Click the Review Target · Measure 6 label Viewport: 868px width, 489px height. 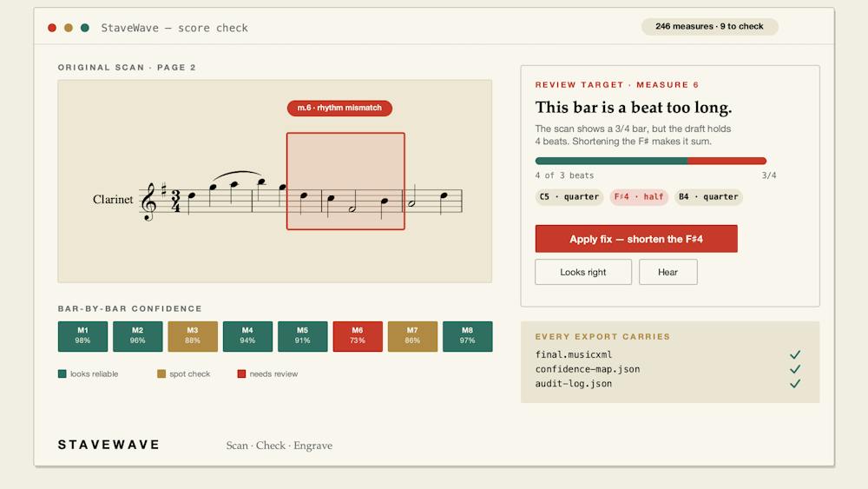pos(616,85)
